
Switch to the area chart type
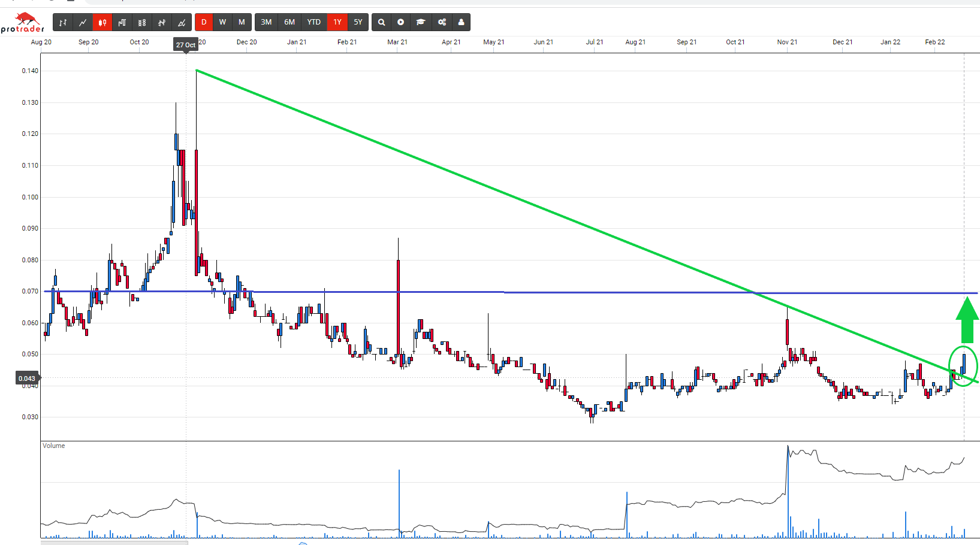(182, 22)
